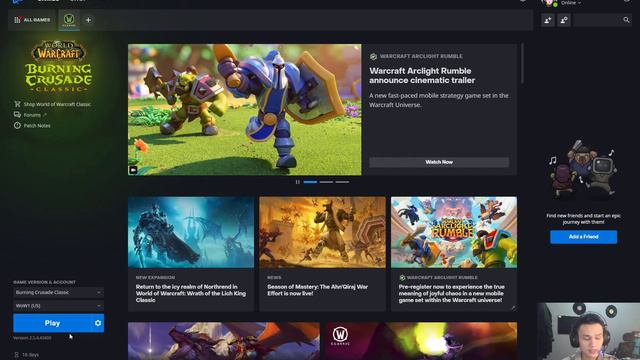Image resolution: width=640 pixels, height=360 pixels.
Task: Pause the featured carousel rotation
Action: tap(298, 182)
